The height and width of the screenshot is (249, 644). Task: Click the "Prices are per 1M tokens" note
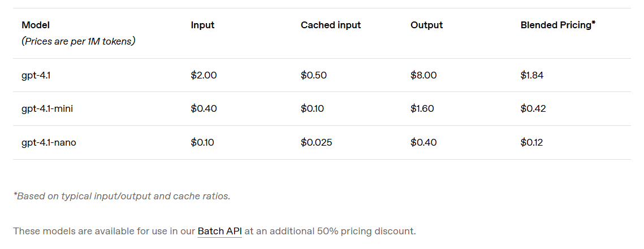click(x=78, y=41)
